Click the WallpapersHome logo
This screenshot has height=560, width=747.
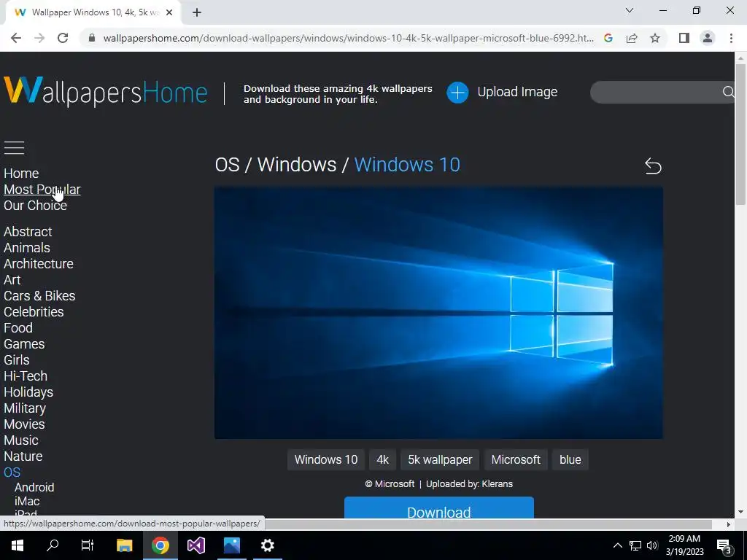[106, 91]
